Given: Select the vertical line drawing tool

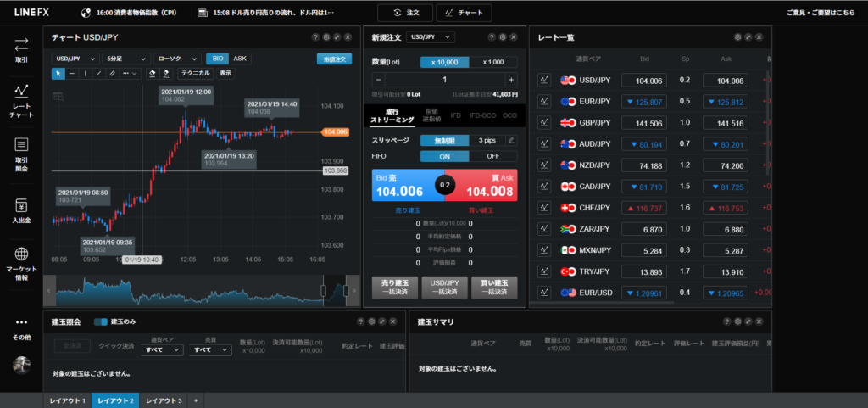Looking at the screenshot, I should click(86, 73).
